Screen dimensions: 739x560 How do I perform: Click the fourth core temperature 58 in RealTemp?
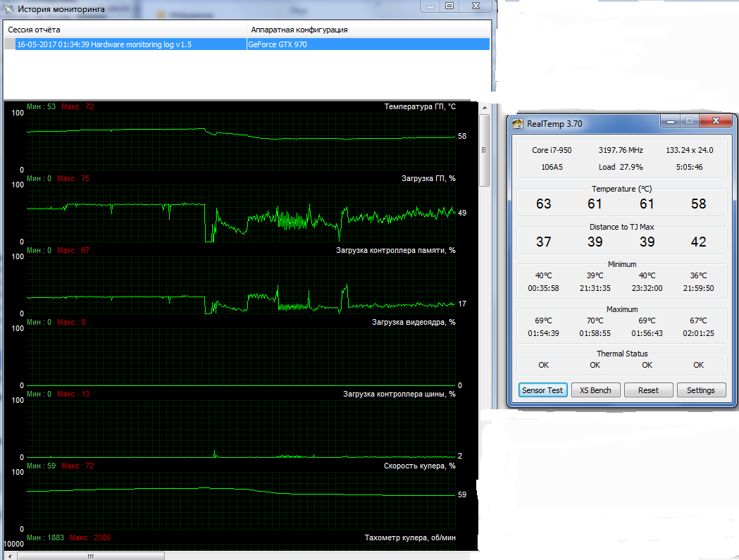tap(698, 204)
